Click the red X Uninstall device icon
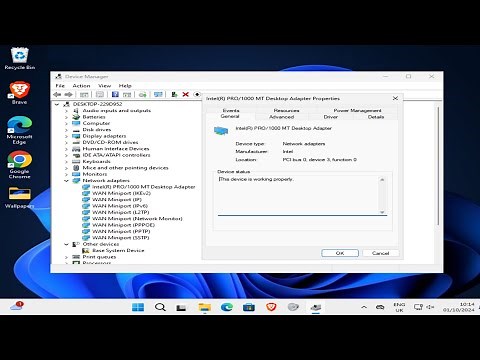The width and height of the screenshot is (480, 360). (186, 95)
